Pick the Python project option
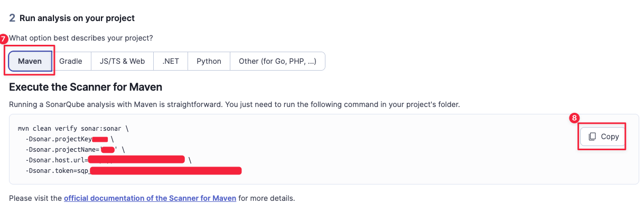The width and height of the screenshot is (644, 214). click(209, 61)
